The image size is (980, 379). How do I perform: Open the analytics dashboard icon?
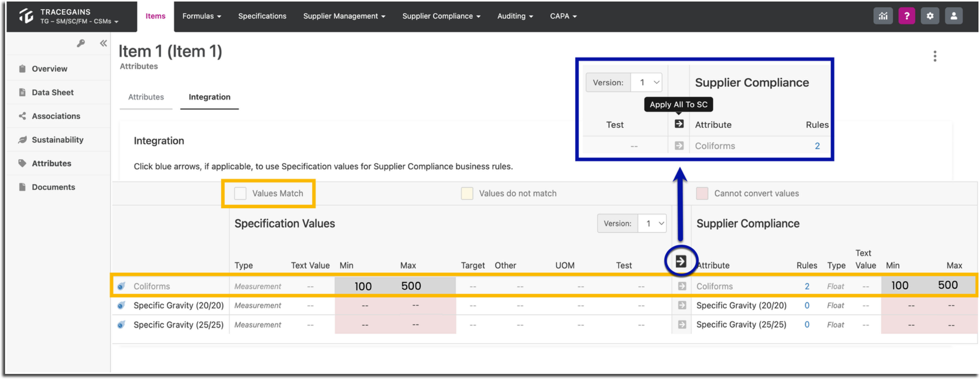(x=883, y=16)
